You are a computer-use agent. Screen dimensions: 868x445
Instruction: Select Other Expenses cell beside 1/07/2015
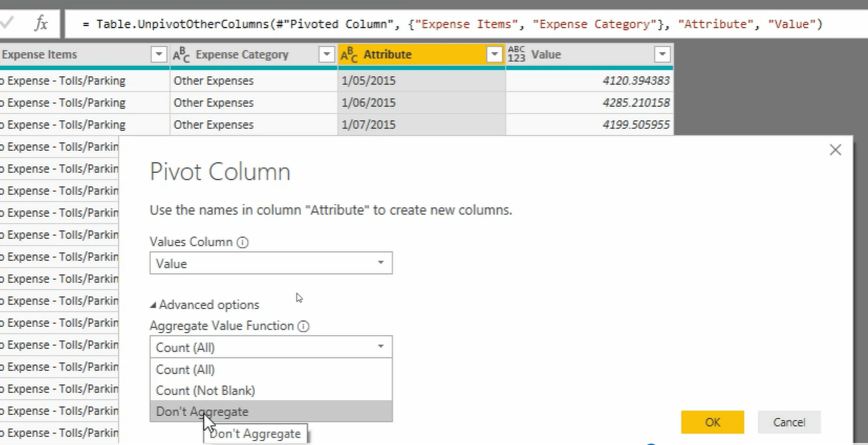point(254,124)
